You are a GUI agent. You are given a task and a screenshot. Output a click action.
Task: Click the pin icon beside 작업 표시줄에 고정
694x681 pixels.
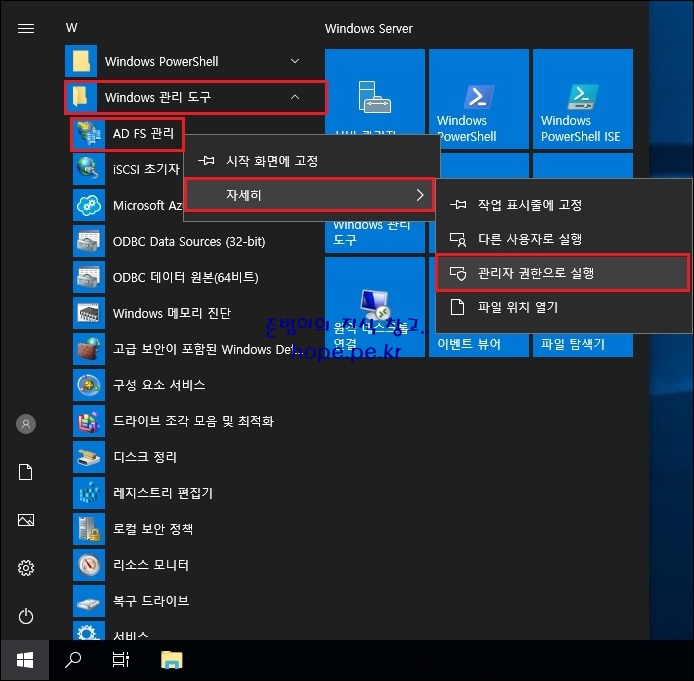(x=458, y=204)
